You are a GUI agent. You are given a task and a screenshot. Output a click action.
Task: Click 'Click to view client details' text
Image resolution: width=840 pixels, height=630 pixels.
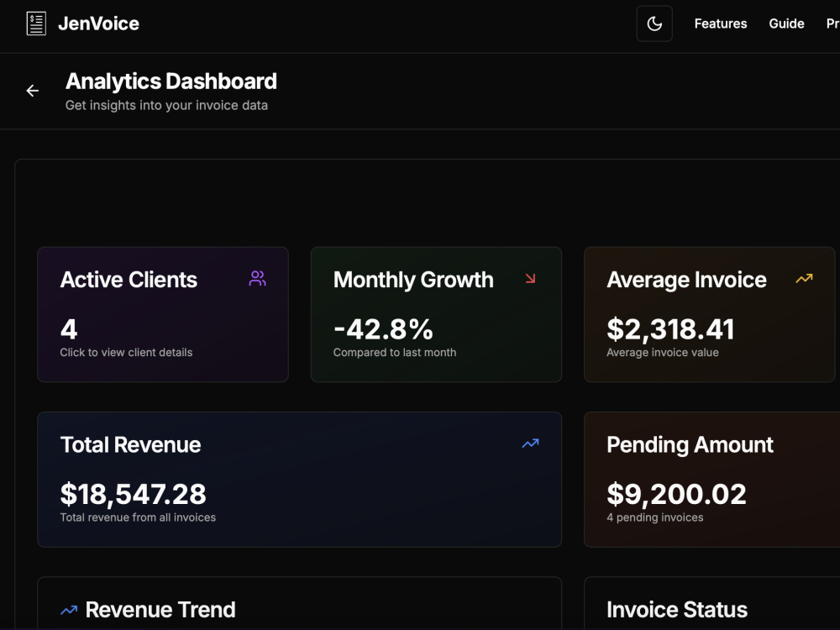(x=126, y=353)
